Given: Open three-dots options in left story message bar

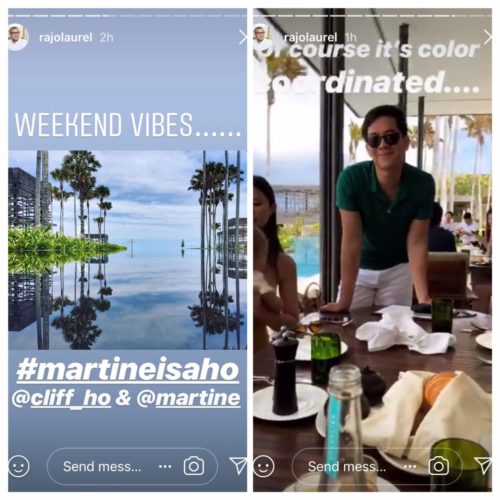Looking at the screenshot, I should (165, 466).
